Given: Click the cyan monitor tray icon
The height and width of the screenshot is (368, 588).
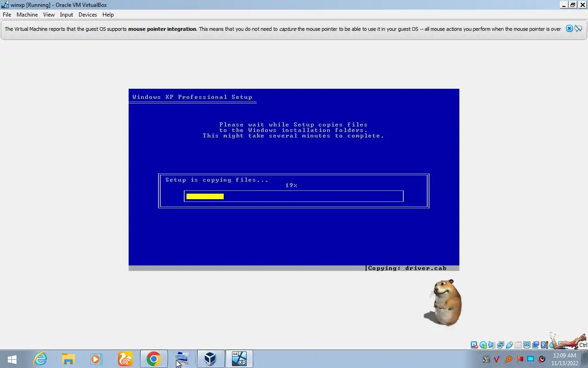Looking at the screenshot, I should [x=531, y=359].
